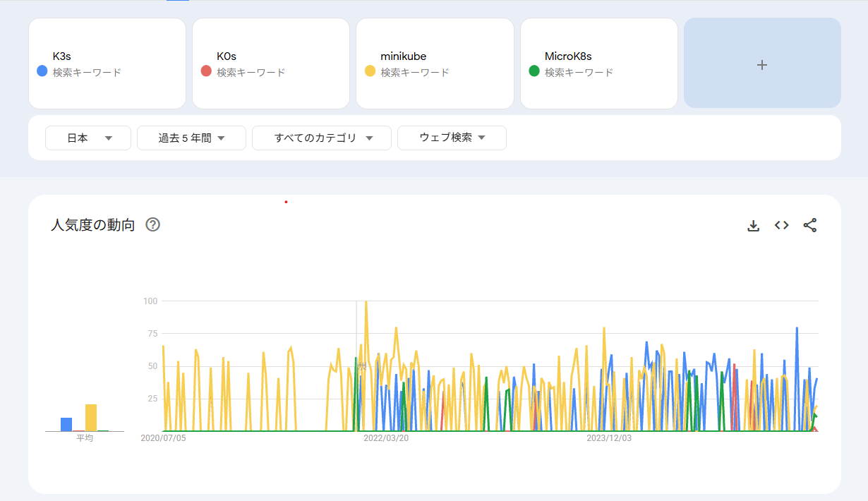The image size is (868, 501).
Task: Click the 検索キーワード label under MicroK8s
Action: (x=579, y=72)
